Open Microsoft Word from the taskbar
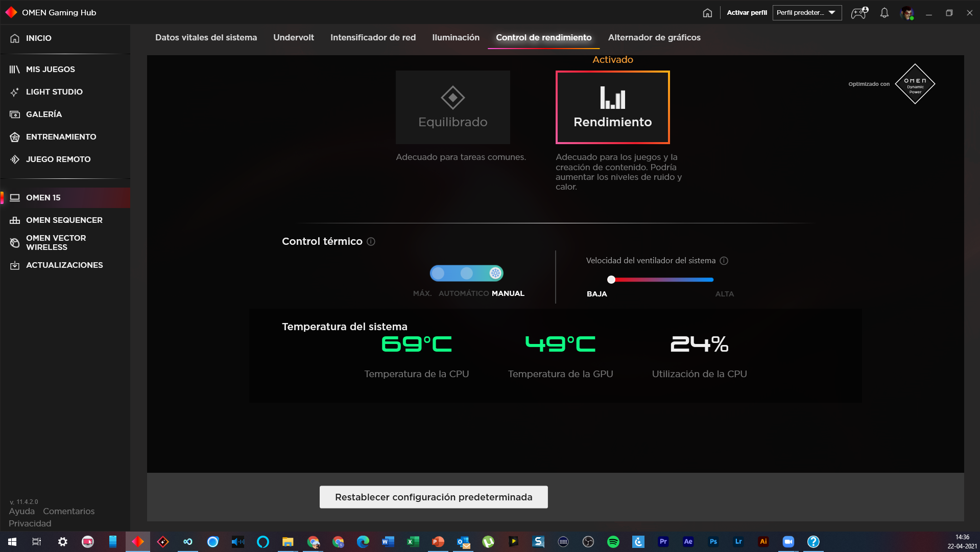 click(x=388, y=542)
